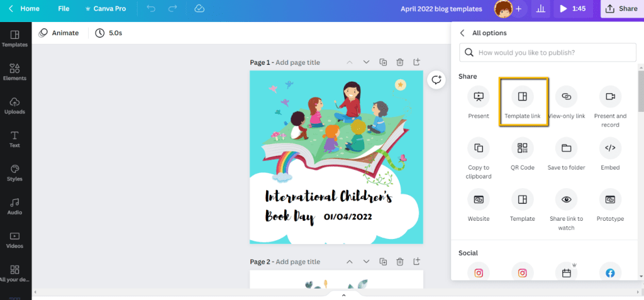
Task: Choose the Website share option
Action: pos(479,206)
